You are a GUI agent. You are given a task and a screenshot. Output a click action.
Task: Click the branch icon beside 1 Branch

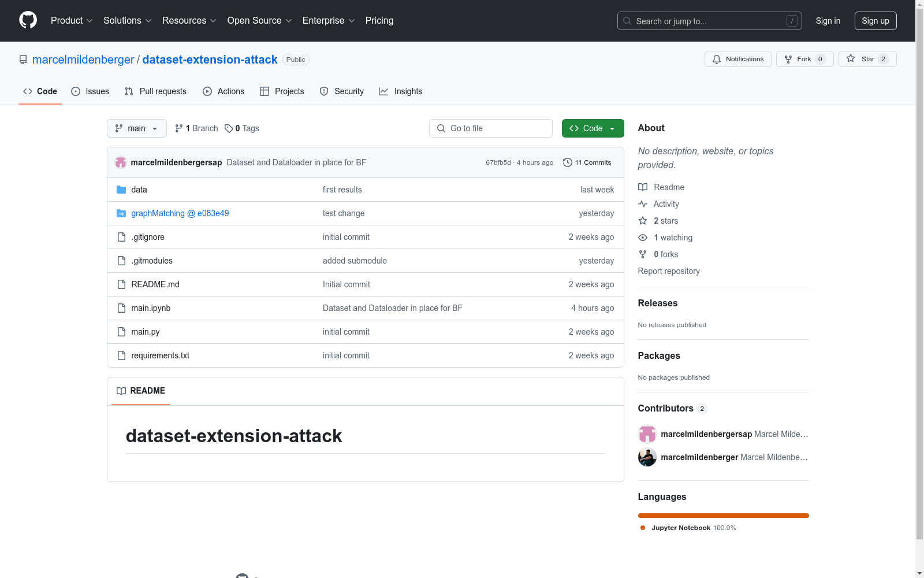(179, 128)
